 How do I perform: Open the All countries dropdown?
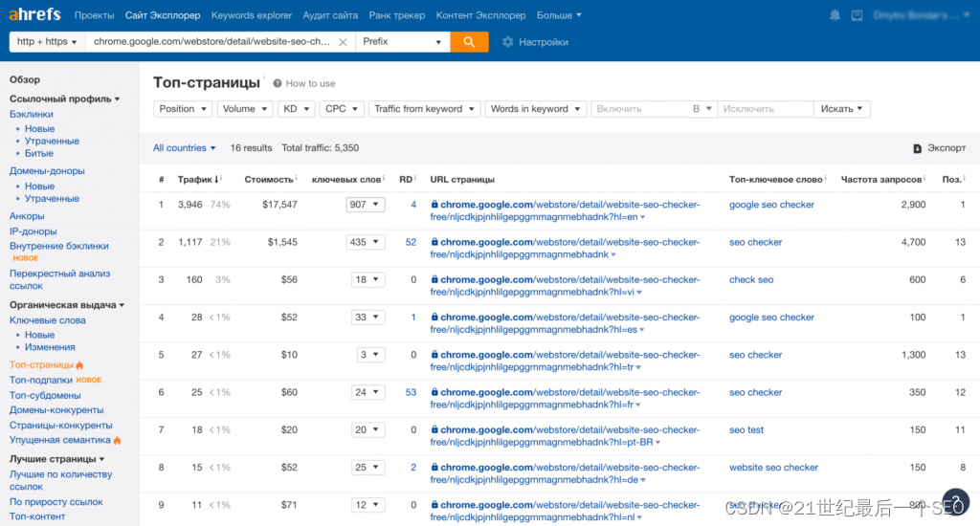(x=185, y=148)
